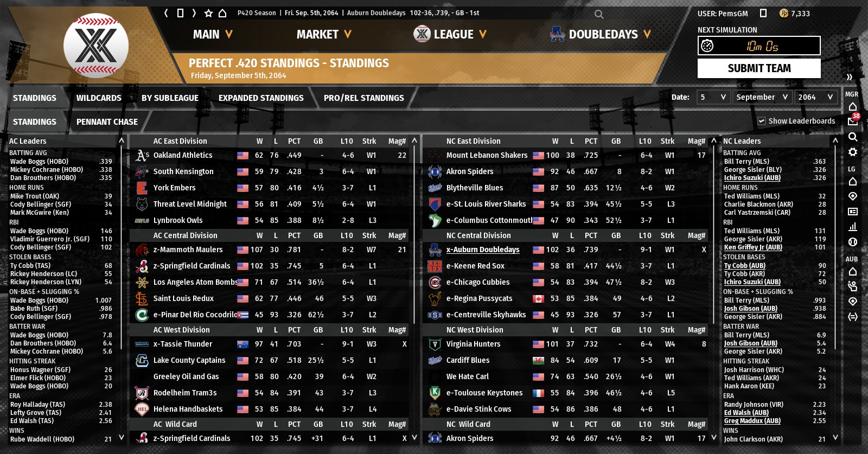Click the AC Leaders scroll-up arrow

pos(122,141)
